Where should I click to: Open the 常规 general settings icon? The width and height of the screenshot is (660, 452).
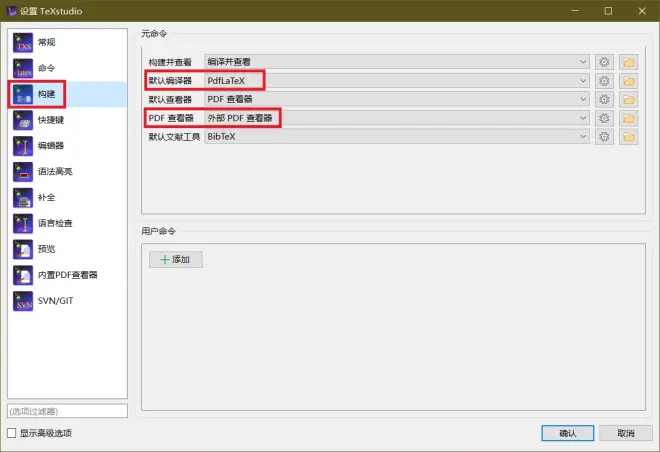[23, 43]
